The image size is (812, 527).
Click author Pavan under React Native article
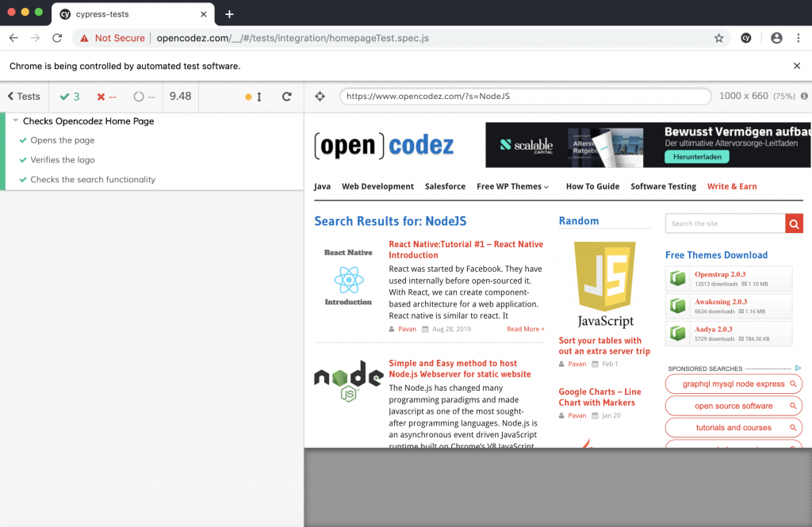point(407,329)
